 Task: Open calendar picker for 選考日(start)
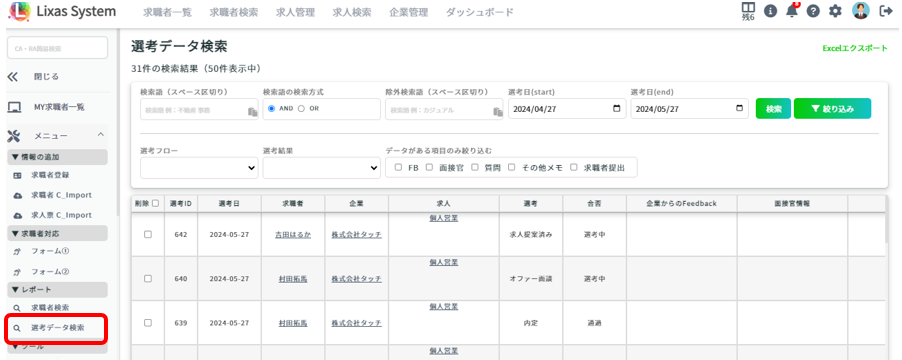tap(617, 109)
